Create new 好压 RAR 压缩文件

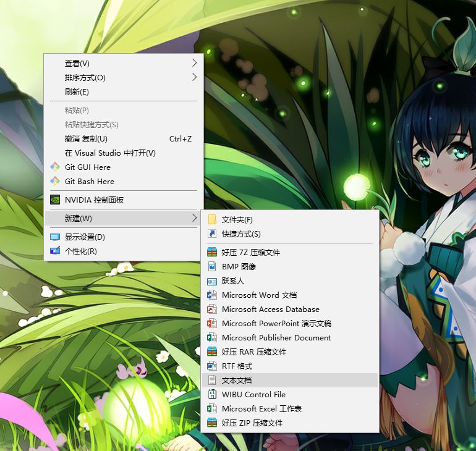coord(290,352)
